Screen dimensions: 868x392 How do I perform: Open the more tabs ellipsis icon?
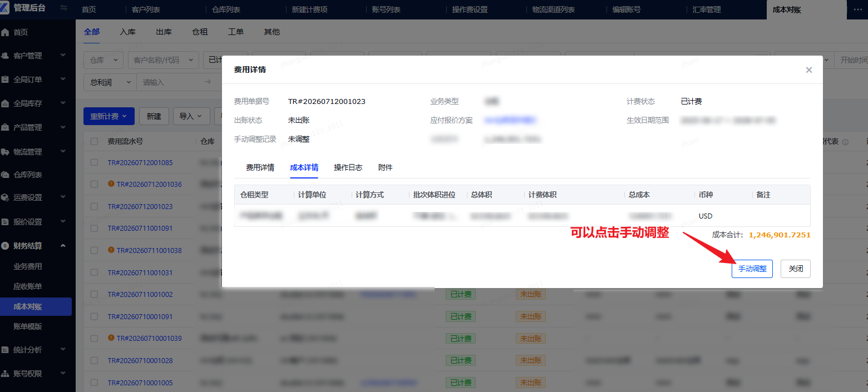[x=857, y=9]
